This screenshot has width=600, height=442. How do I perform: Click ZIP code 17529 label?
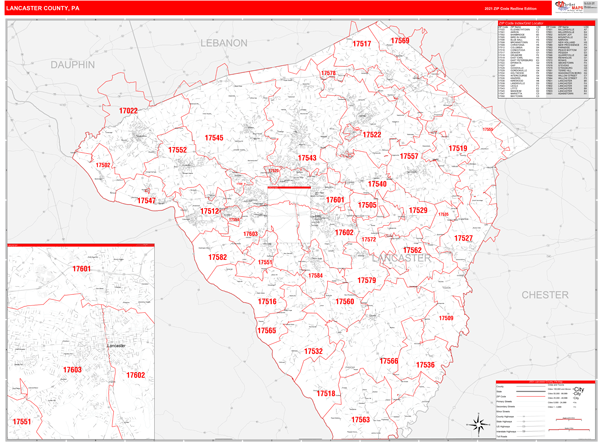418,210
